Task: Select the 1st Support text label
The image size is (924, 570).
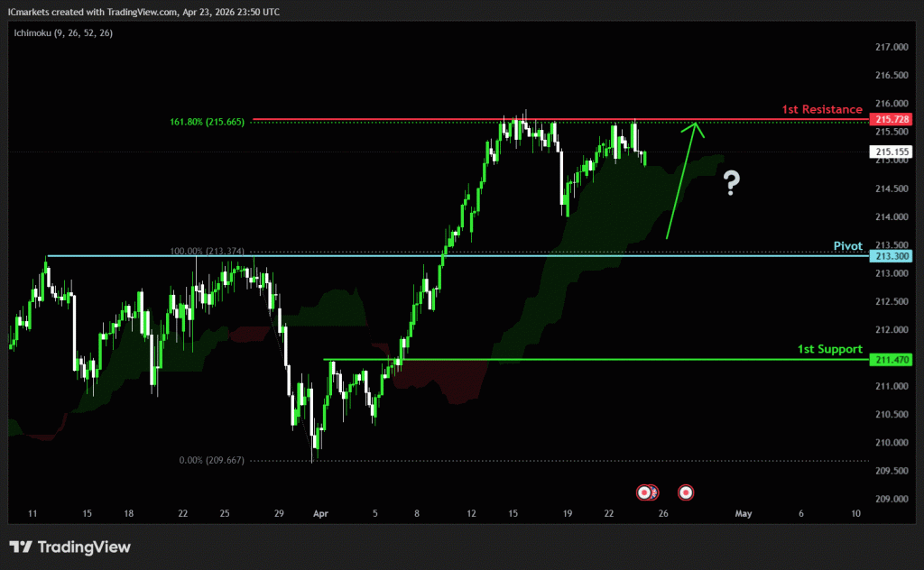Action: (829, 349)
